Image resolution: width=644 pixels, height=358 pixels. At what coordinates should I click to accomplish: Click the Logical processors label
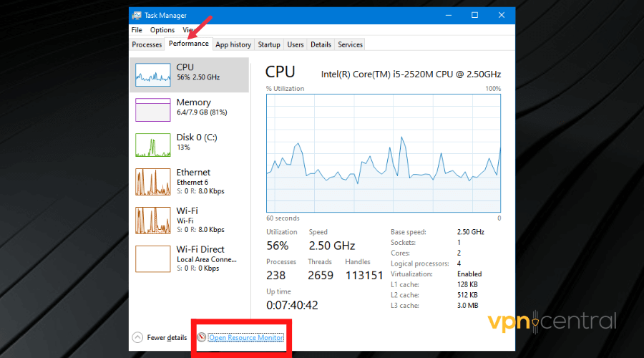[420, 263]
